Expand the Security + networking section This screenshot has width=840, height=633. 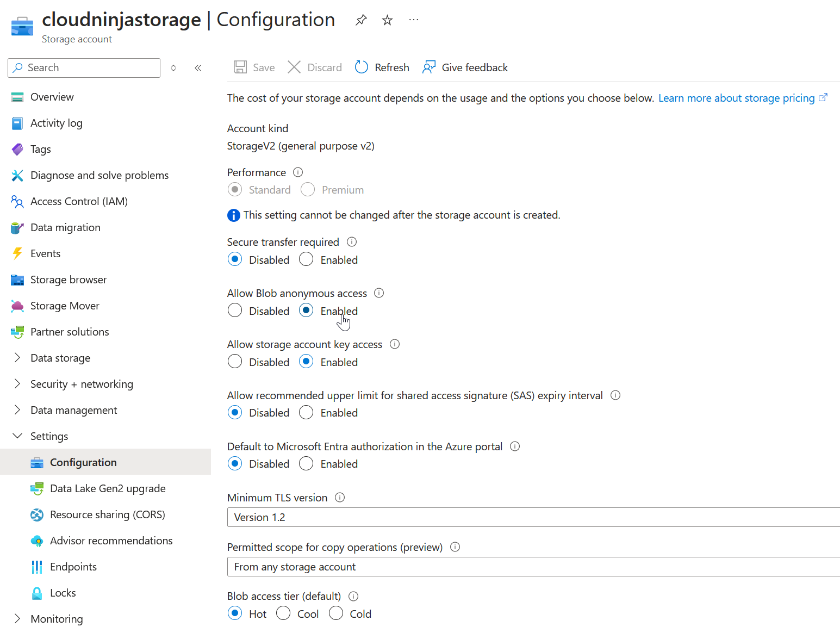pyautogui.click(x=81, y=384)
